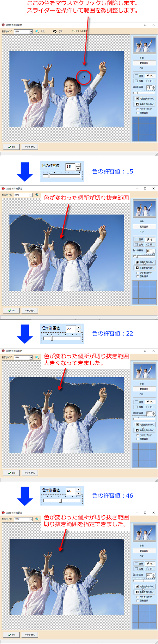Image resolution: width=158 pixels, height=644 pixels.
Task: Select 色 eyedropper in tolerance-22 dialog
Action: [150, 402]
